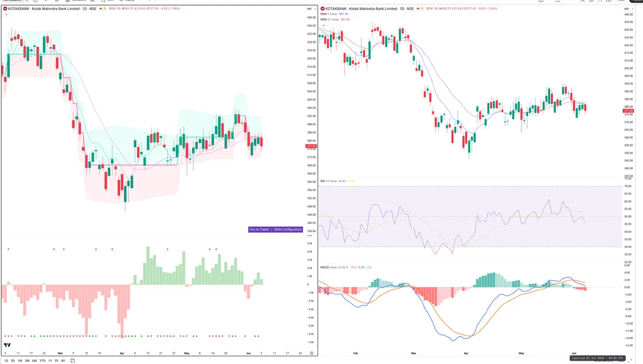This screenshot has width=643, height=364.
Task: Click the EMA 21 value 381.66
Action: (345, 19)
